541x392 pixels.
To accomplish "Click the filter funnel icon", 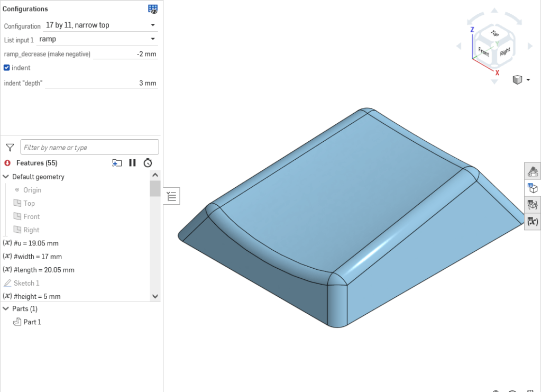I will coord(10,148).
